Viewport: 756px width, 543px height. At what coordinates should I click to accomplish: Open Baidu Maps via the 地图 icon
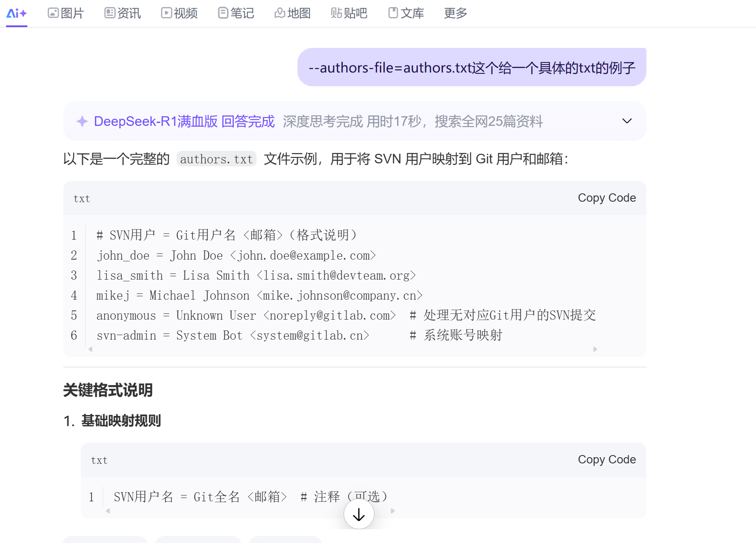click(x=279, y=13)
